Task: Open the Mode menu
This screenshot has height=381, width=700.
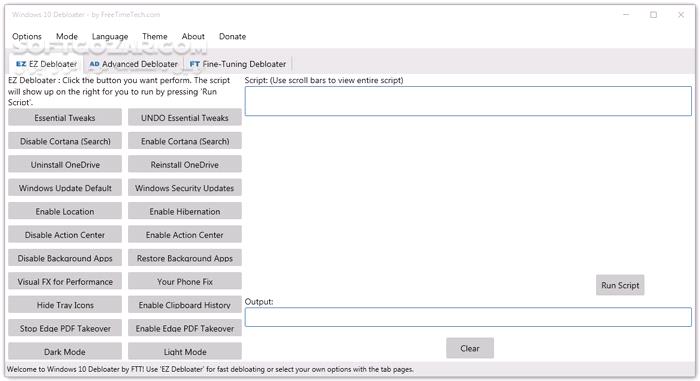Action: [67, 37]
